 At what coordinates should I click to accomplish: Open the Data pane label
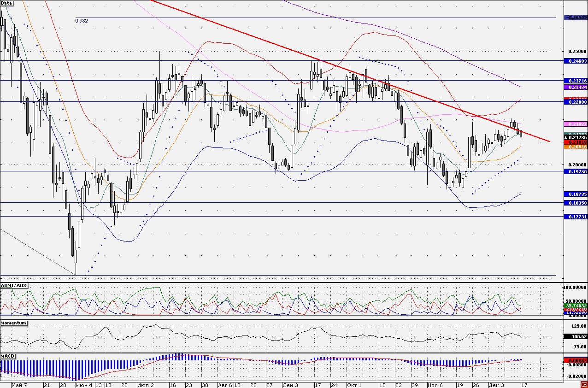tap(7, 3)
